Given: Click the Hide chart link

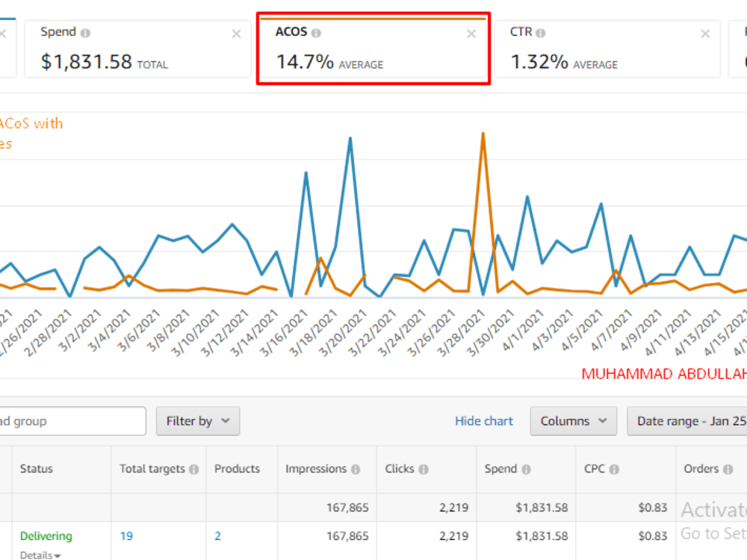Looking at the screenshot, I should [483, 421].
